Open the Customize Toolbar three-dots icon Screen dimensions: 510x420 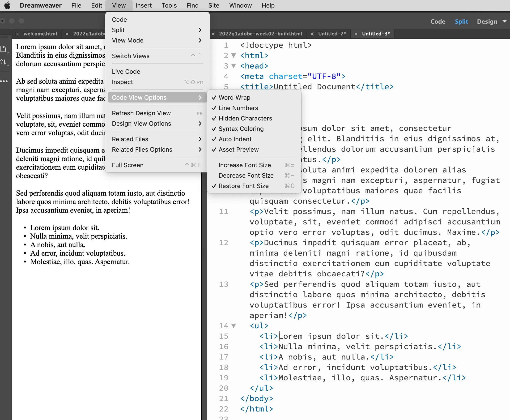coord(4,81)
